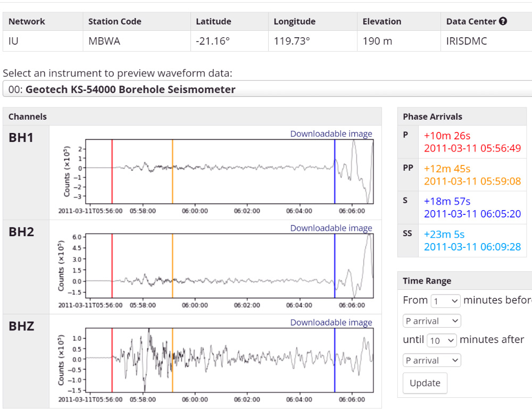
Task: Open BH2 Downloadable image link
Action: pyautogui.click(x=331, y=228)
